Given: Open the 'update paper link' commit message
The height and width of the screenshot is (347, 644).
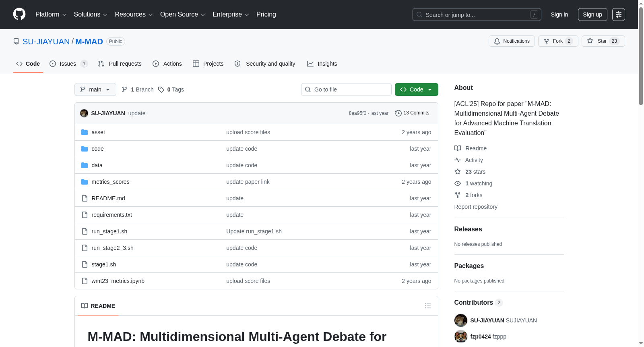Looking at the screenshot, I should 248,182.
